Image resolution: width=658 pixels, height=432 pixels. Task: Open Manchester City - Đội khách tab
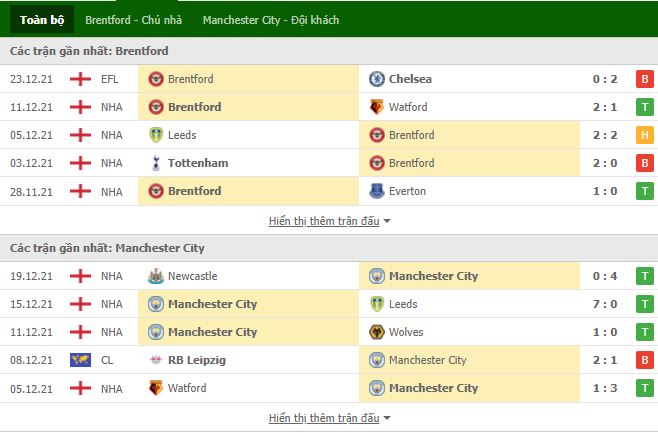click(271, 20)
